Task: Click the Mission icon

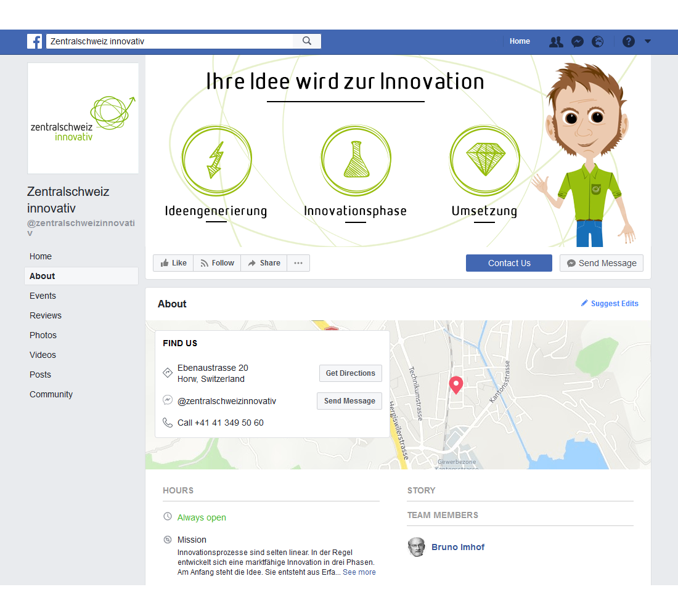Action: pos(168,540)
